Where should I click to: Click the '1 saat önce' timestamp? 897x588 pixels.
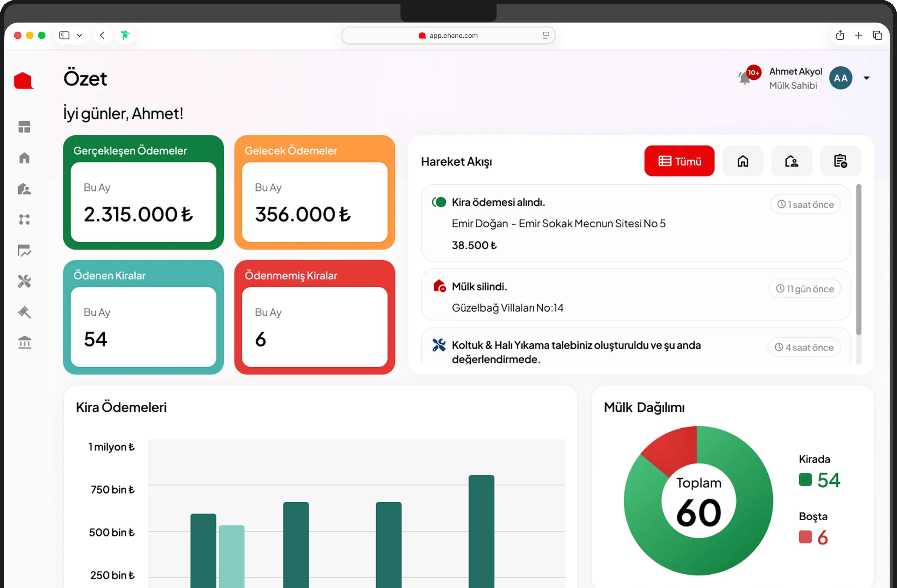805,205
